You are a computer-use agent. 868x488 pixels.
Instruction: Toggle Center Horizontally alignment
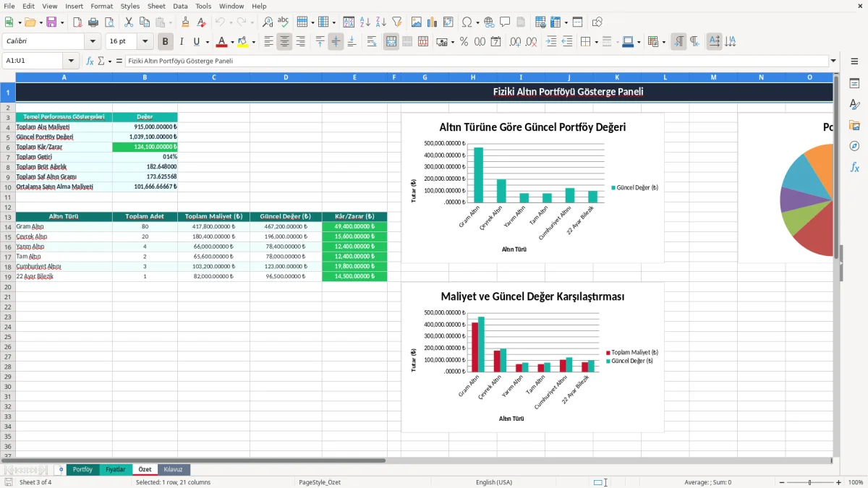click(284, 42)
